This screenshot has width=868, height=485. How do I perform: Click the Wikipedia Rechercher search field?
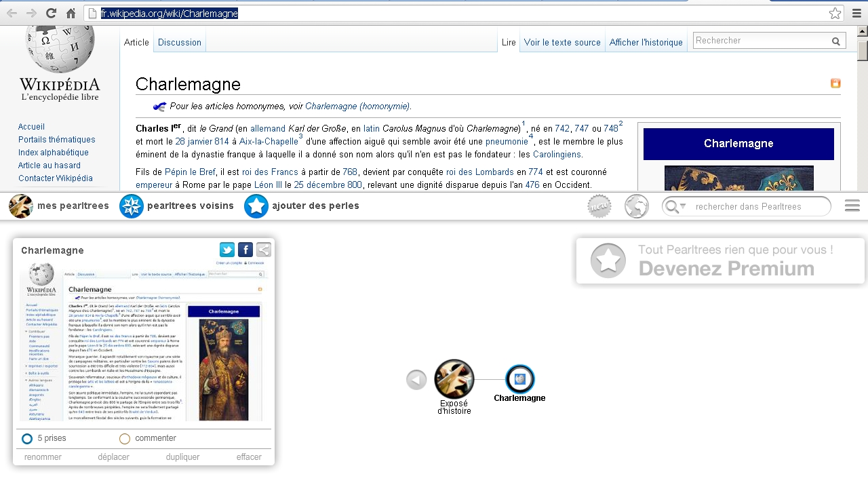(762, 41)
